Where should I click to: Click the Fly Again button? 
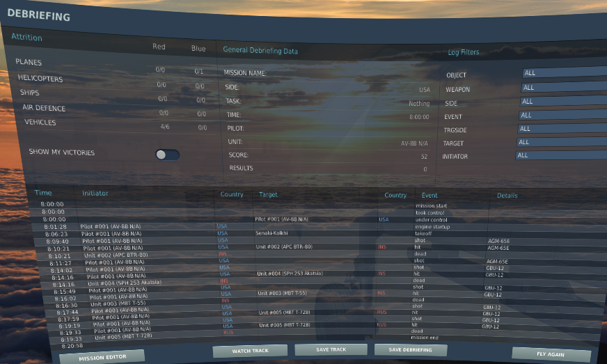tap(551, 354)
